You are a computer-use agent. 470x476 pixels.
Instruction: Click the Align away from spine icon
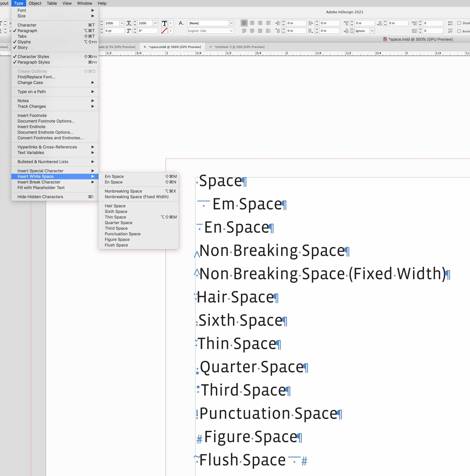(x=268, y=31)
